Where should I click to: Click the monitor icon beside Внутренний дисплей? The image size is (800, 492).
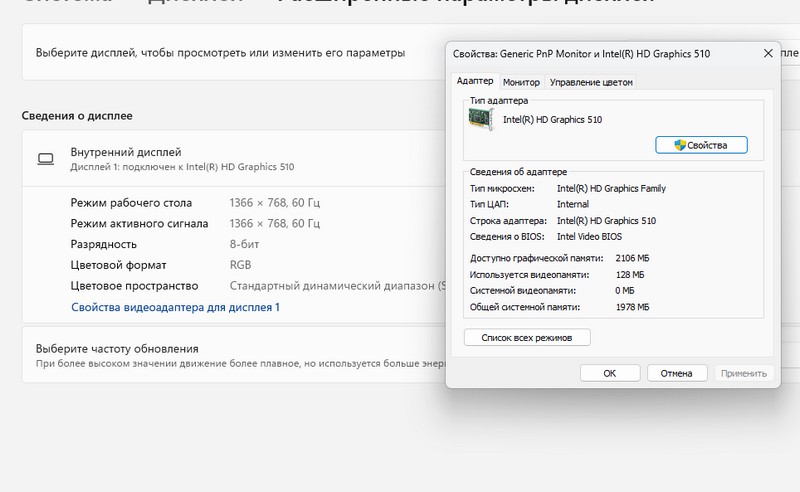click(45, 159)
